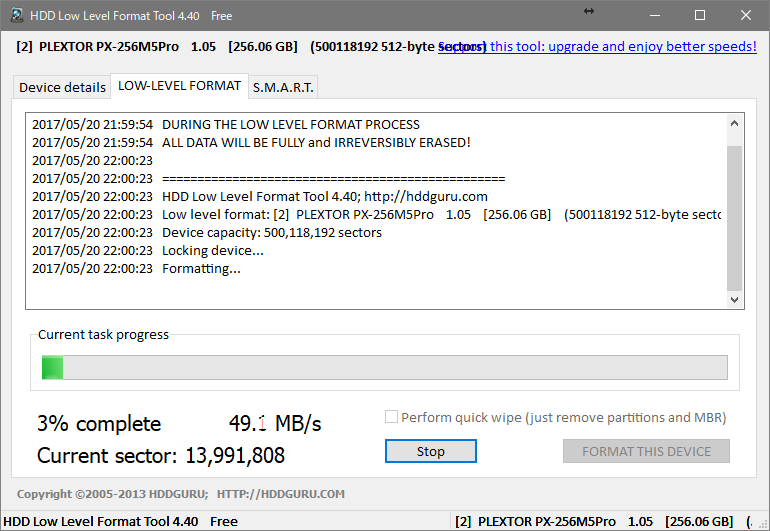Screen dimensions: 770x531
Task: Minimize the HDD Low Level Format window
Action: (655, 16)
